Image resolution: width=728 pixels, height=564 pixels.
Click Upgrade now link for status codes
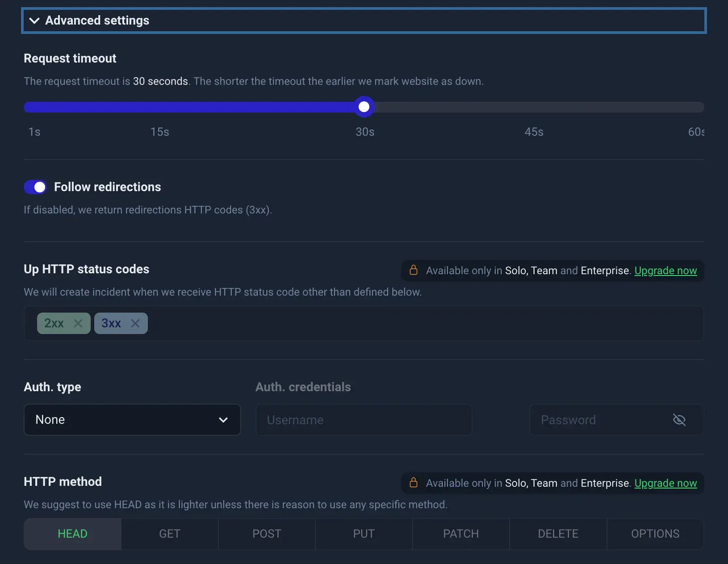[x=665, y=271]
